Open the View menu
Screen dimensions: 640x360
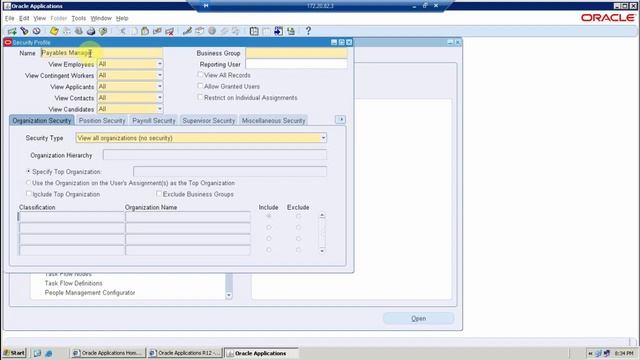tap(40, 18)
